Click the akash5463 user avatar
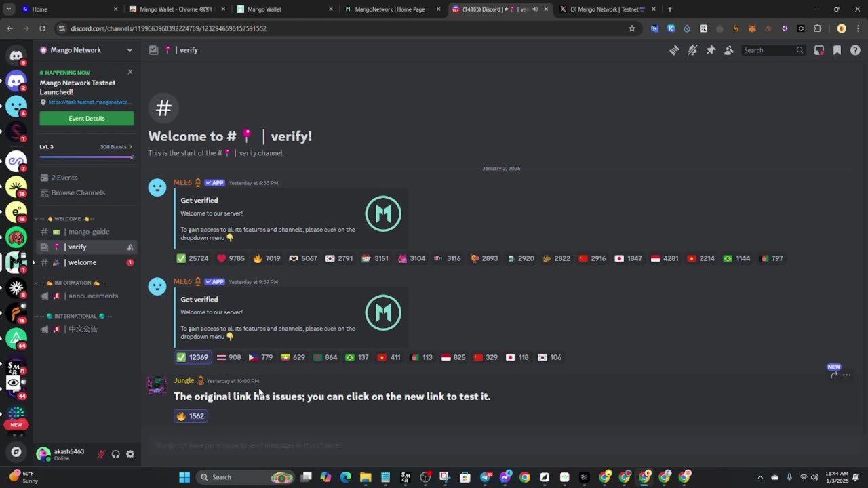The width and height of the screenshot is (868, 488). (x=43, y=454)
